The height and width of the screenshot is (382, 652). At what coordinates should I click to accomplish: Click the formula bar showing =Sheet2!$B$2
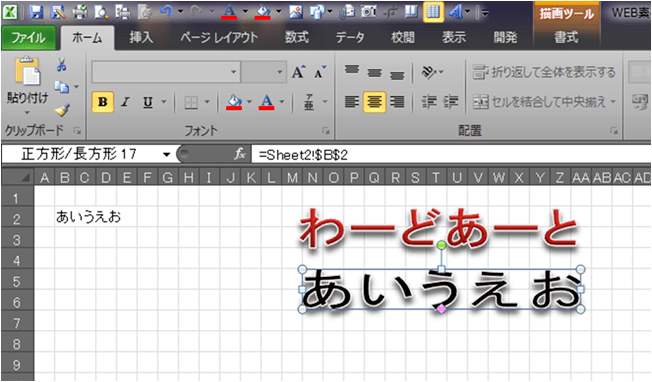pos(452,155)
